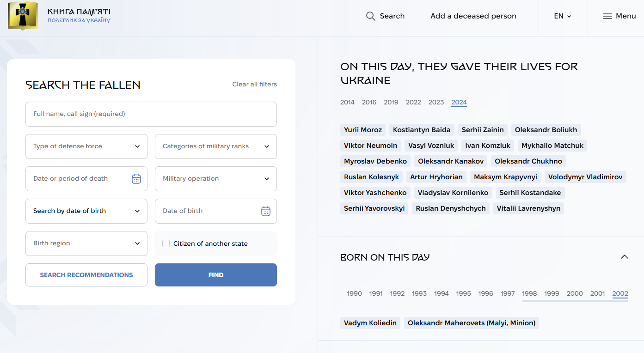This screenshot has height=353, width=644.
Task: Switch to the 2022 year tab
Action: [413, 102]
